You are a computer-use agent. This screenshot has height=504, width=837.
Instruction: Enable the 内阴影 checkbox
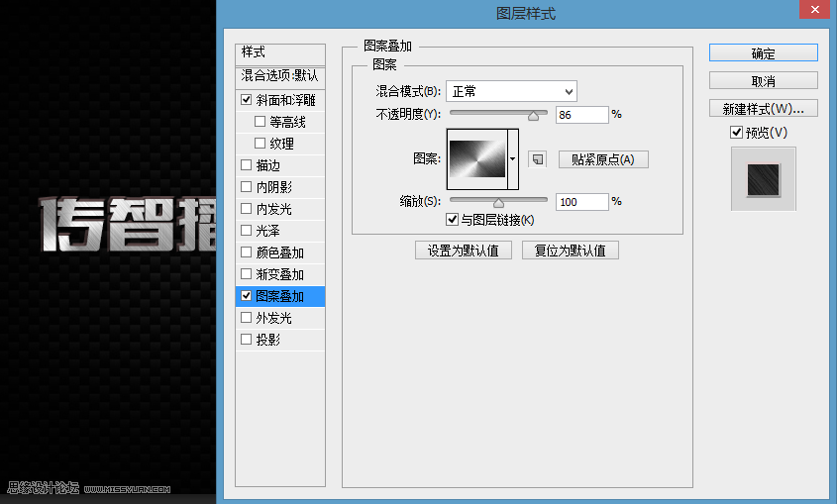246,187
